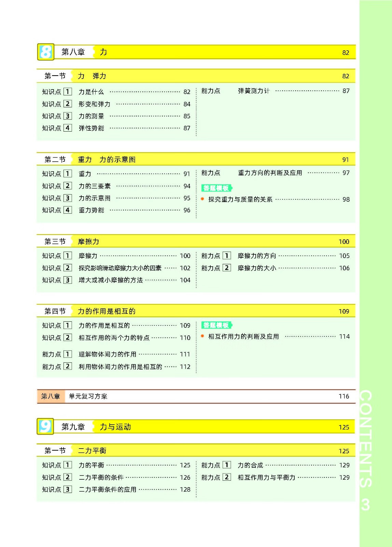Viewport: 392px width, 547px height.
Task: Jump to 探究影响滑动摩擦力大小的因素
Action: (120, 268)
